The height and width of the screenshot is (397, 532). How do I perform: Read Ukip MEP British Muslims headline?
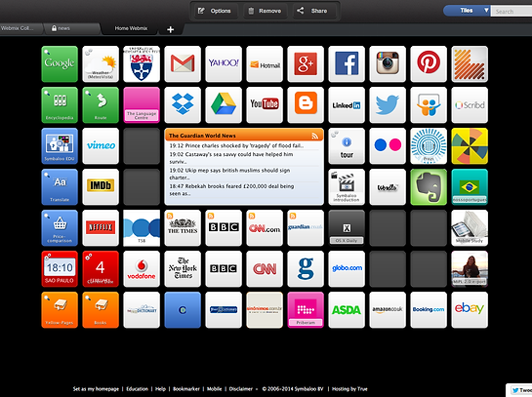pyautogui.click(x=229, y=174)
